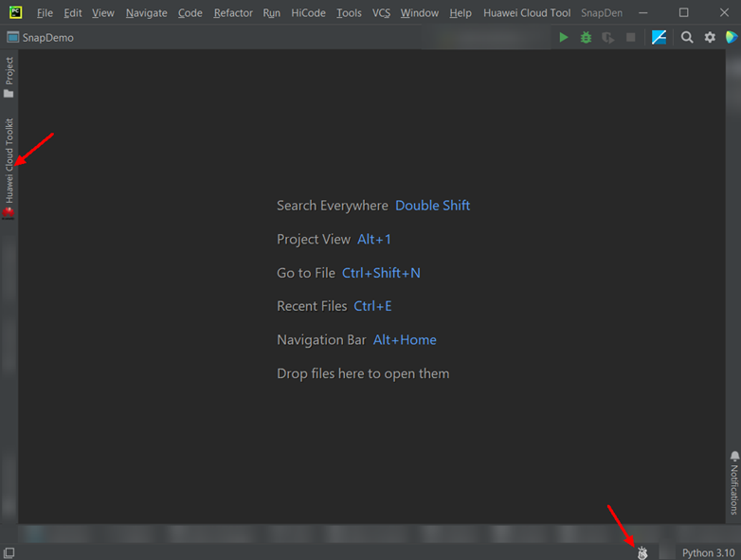Open IDE settings gear icon

710,37
